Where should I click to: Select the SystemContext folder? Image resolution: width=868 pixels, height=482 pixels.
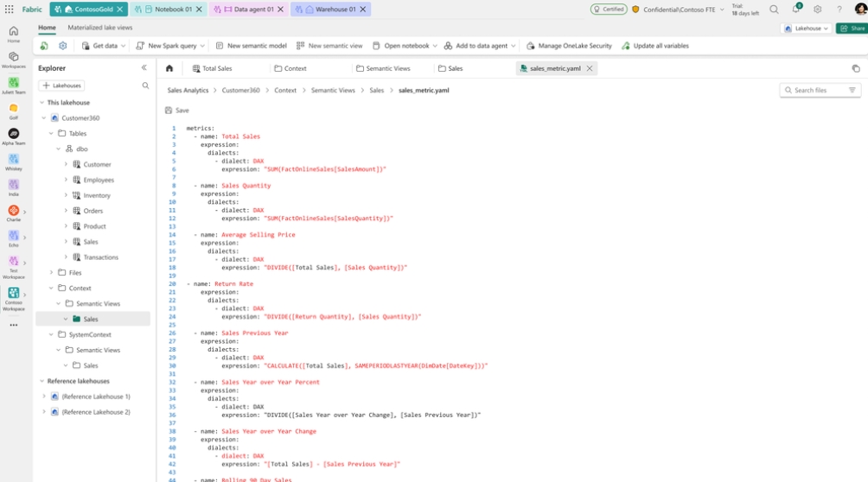pos(90,335)
